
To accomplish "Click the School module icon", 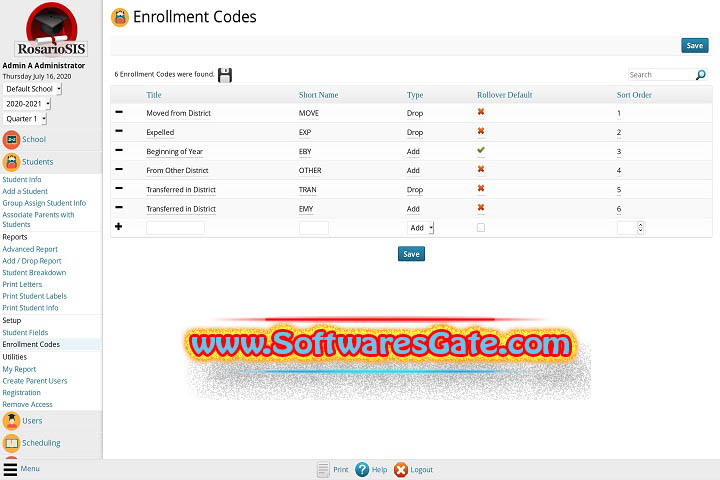I will tap(11, 139).
